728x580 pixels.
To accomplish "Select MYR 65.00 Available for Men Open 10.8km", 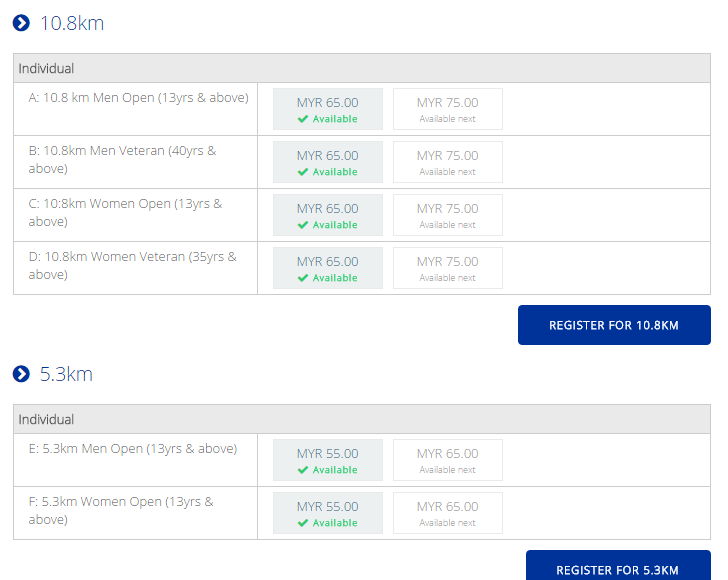I will pyautogui.click(x=328, y=109).
